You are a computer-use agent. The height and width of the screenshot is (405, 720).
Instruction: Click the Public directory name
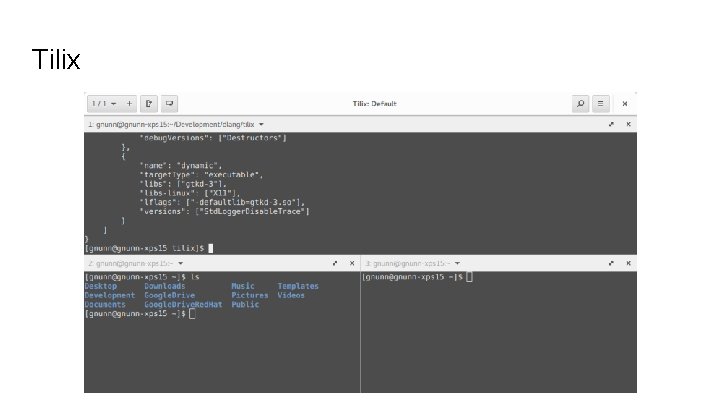(245, 304)
